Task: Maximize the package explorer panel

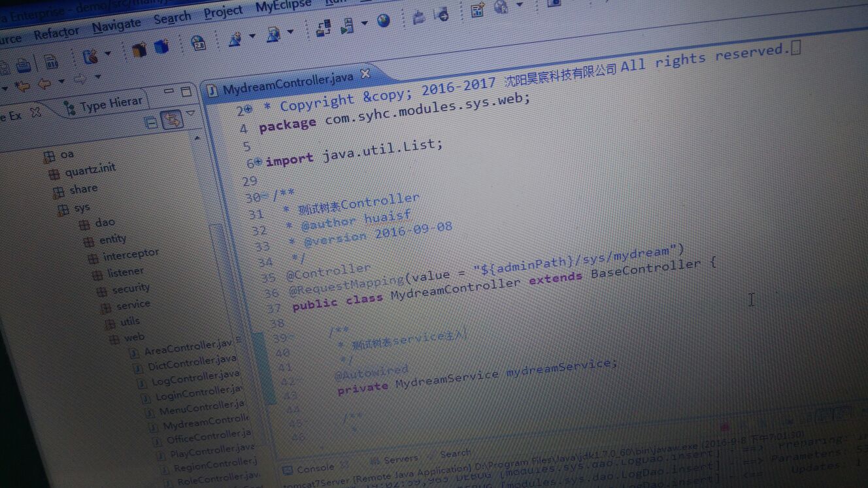Action: point(186,91)
